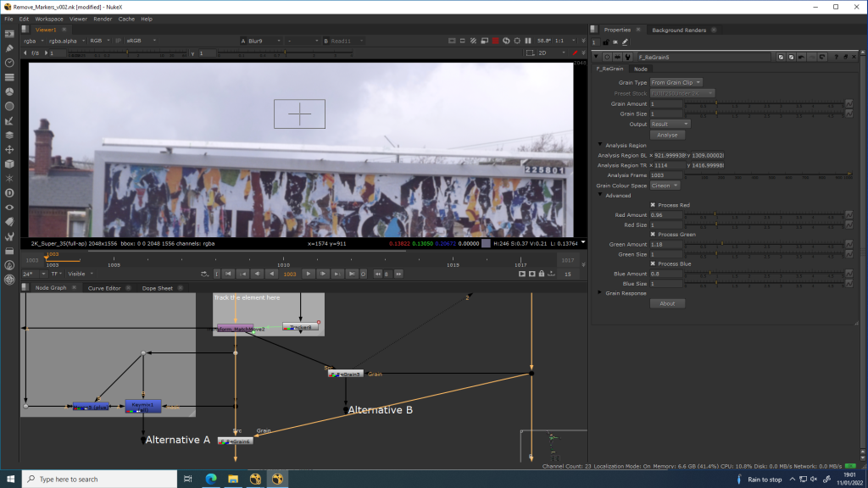Open Grain Amount animation curve menu
The height and width of the screenshot is (488, 868).
pos(849,103)
